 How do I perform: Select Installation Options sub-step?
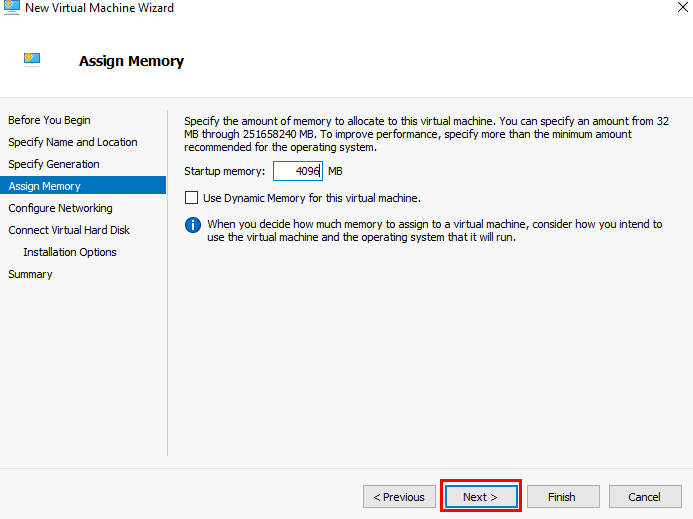click(x=70, y=252)
